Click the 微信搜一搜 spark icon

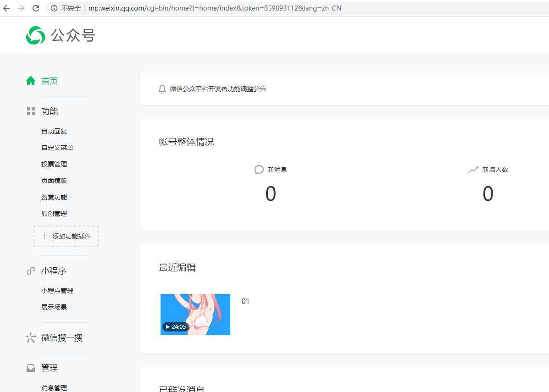pyautogui.click(x=31, y=338)
